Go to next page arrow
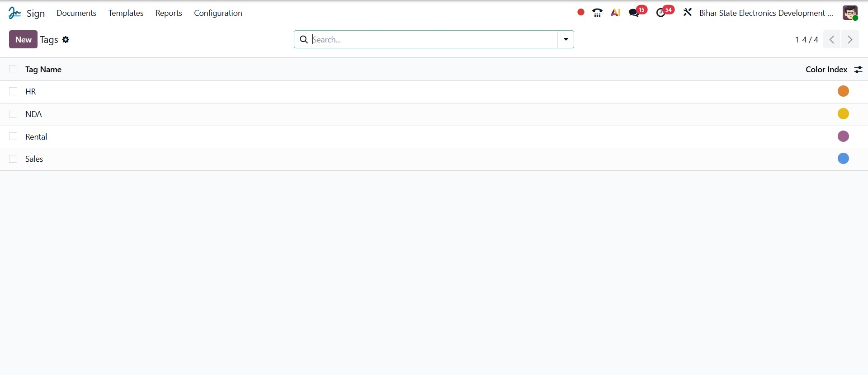Screen dimensions: 868x375 pyautogui.click(x=850, y=40)
